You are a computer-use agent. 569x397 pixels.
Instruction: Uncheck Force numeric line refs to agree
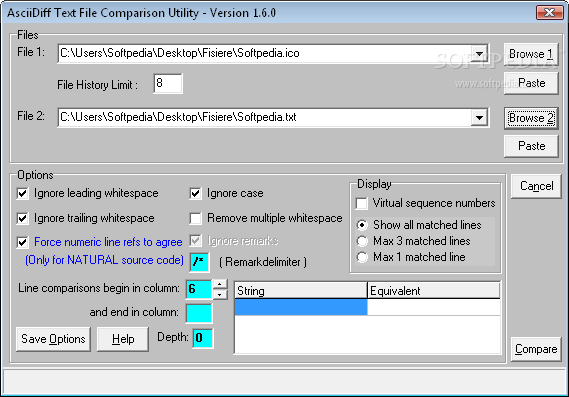22,242
